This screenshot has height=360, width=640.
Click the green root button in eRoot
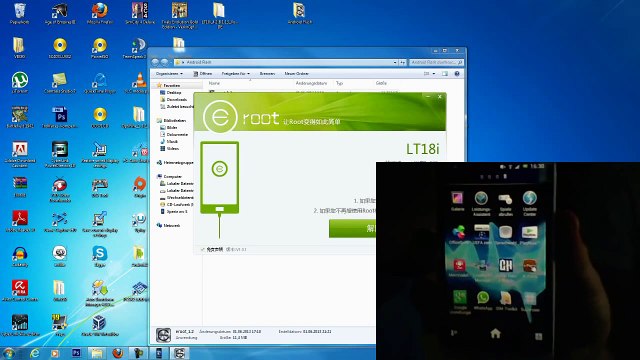[x=353, y=228]
